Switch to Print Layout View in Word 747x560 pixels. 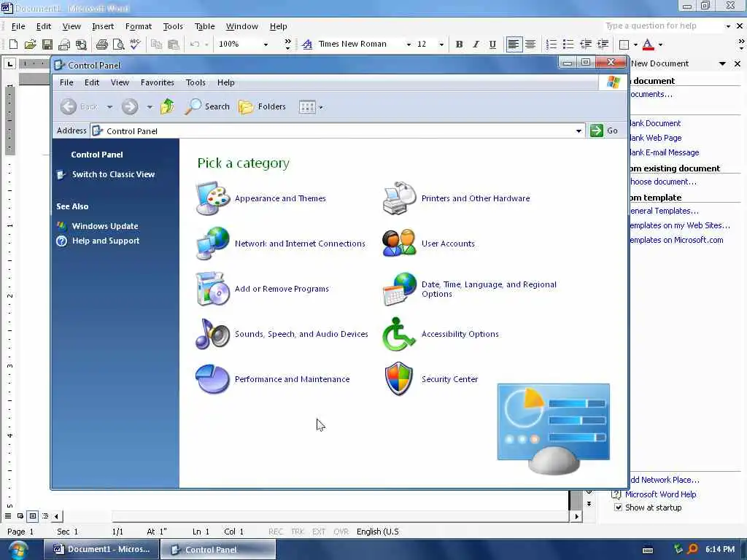[x=32, y=516]
